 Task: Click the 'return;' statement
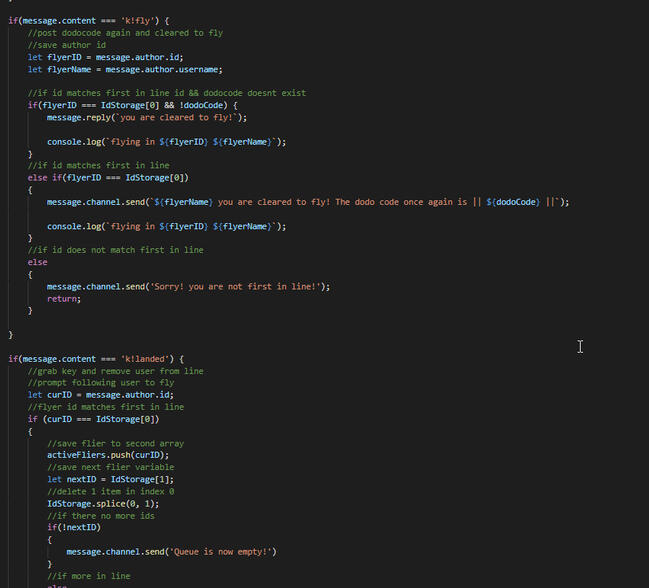(x=63, y=298)
